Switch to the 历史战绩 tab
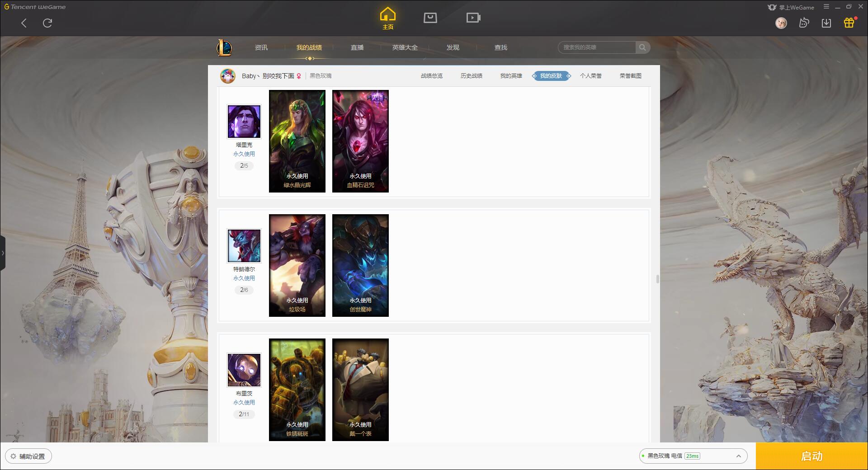Screen dimensions: 868x470 (472, 76)
